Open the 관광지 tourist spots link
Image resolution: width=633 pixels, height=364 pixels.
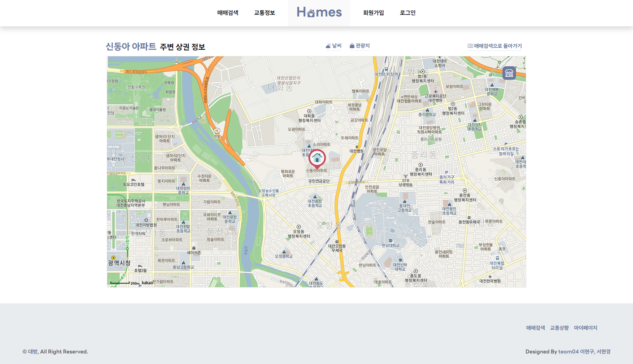(362, 46)
